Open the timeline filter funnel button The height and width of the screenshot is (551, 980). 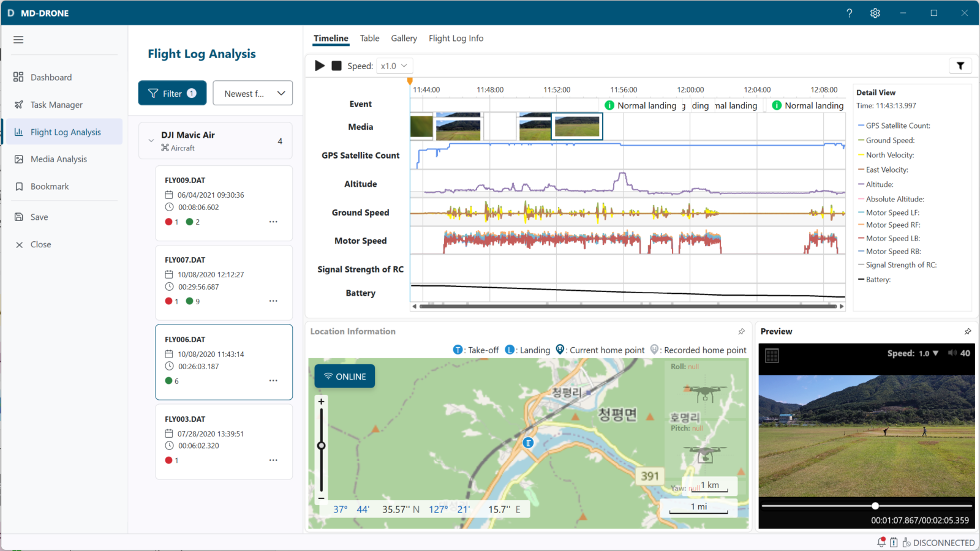(x=960, y=66)
